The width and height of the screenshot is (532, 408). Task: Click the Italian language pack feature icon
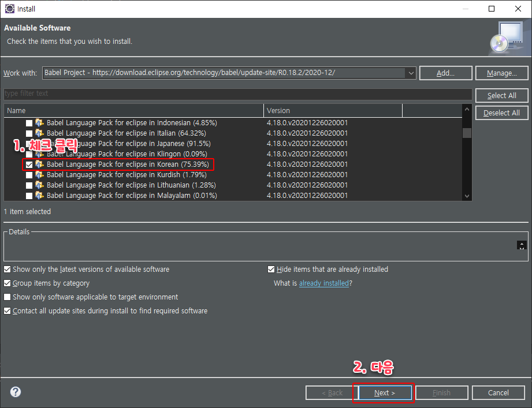40,133
